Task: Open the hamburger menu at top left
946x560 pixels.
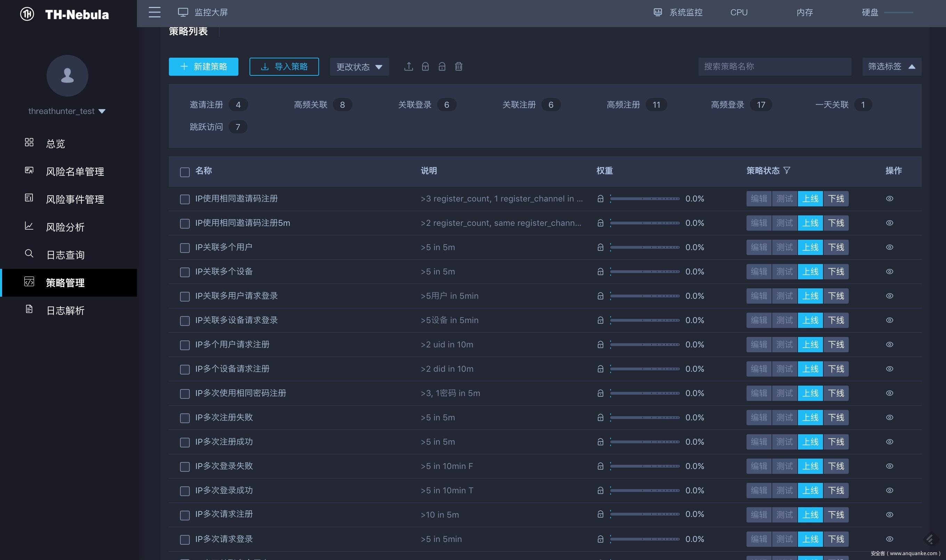Action: pyautogui.click(x=154, y=12)
